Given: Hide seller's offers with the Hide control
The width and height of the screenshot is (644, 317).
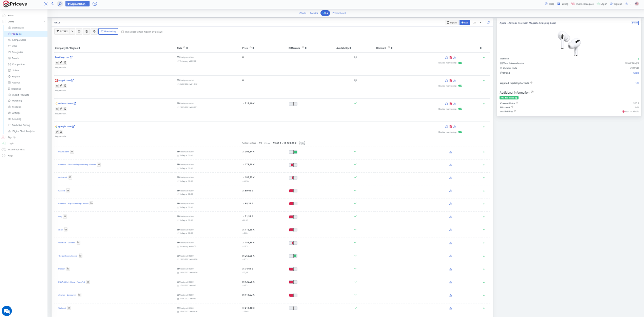Looking at the screenshot, I should point(302,143).
